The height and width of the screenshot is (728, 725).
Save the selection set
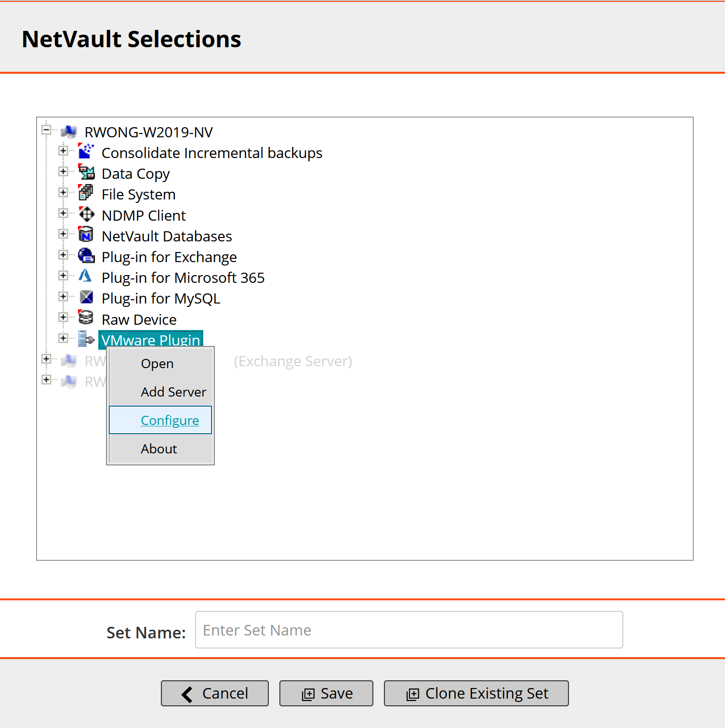coord(326,693)
